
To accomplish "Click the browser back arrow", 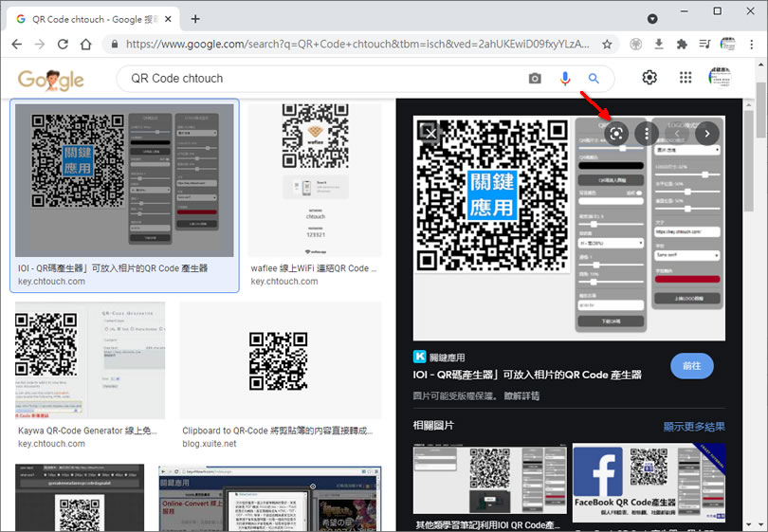I will click(17, 44).
